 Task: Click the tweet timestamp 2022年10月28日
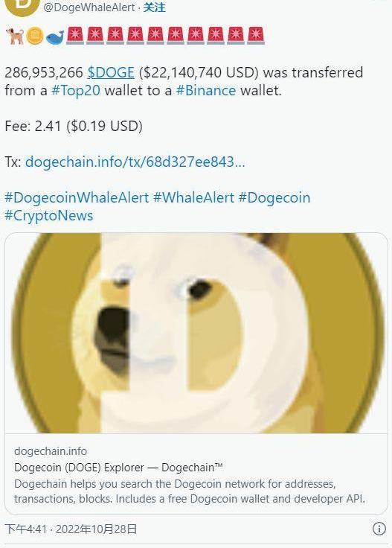pos(96,529)
